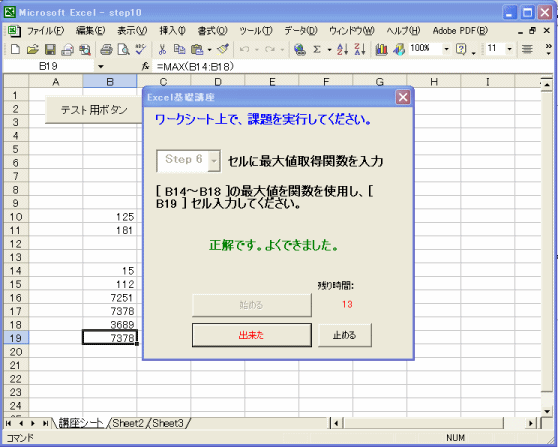Click the New workbook icon
This screenshot has width=558, height=447.
15,49
